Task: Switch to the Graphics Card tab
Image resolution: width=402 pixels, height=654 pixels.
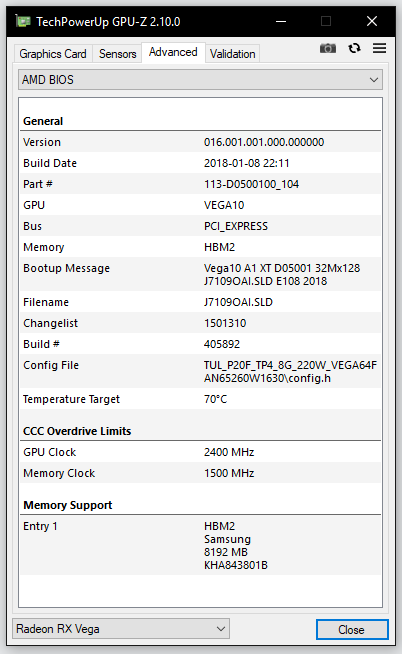Action: pos(53,54)
